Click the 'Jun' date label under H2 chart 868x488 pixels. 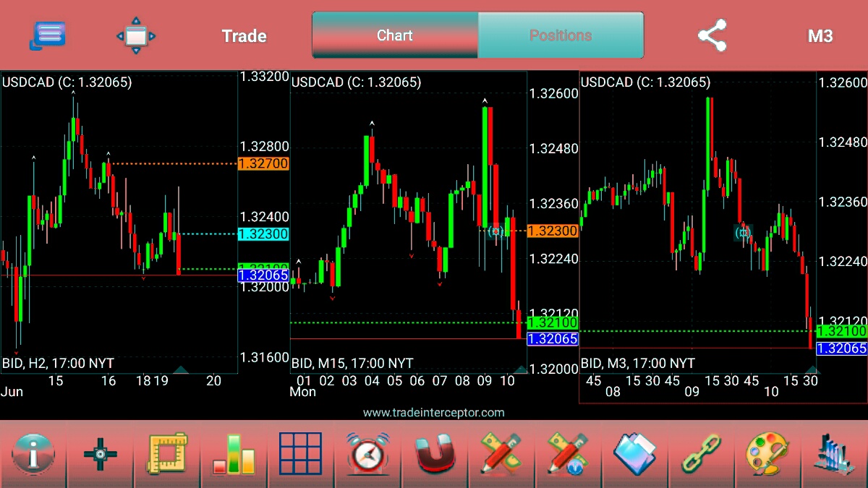tap(12, 392)
